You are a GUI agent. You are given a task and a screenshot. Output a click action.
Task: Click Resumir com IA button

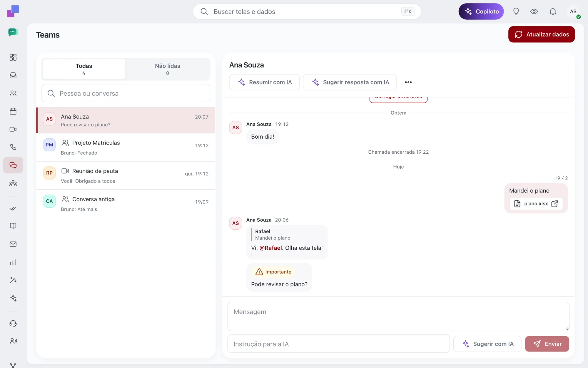pyautogui.click(x=264, y=82)
